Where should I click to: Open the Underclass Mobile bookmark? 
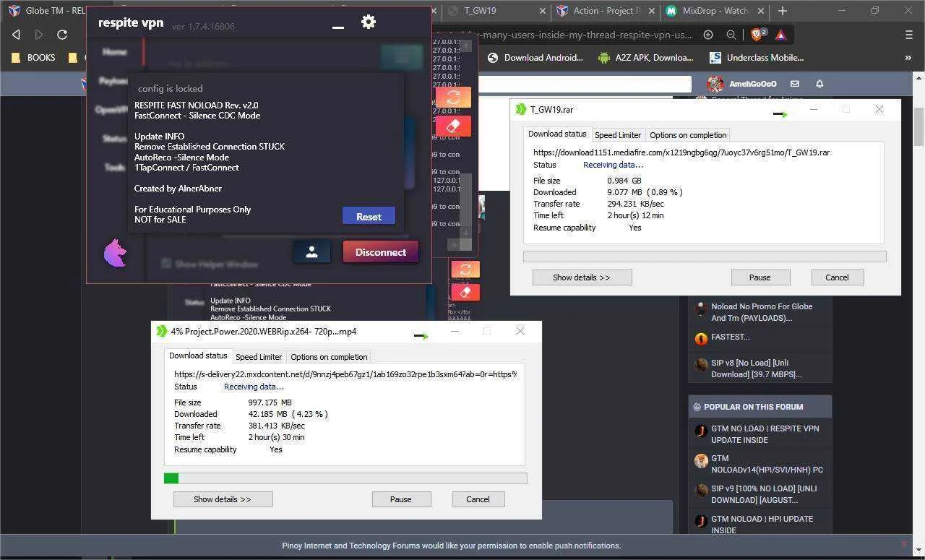tap(757, 58)
